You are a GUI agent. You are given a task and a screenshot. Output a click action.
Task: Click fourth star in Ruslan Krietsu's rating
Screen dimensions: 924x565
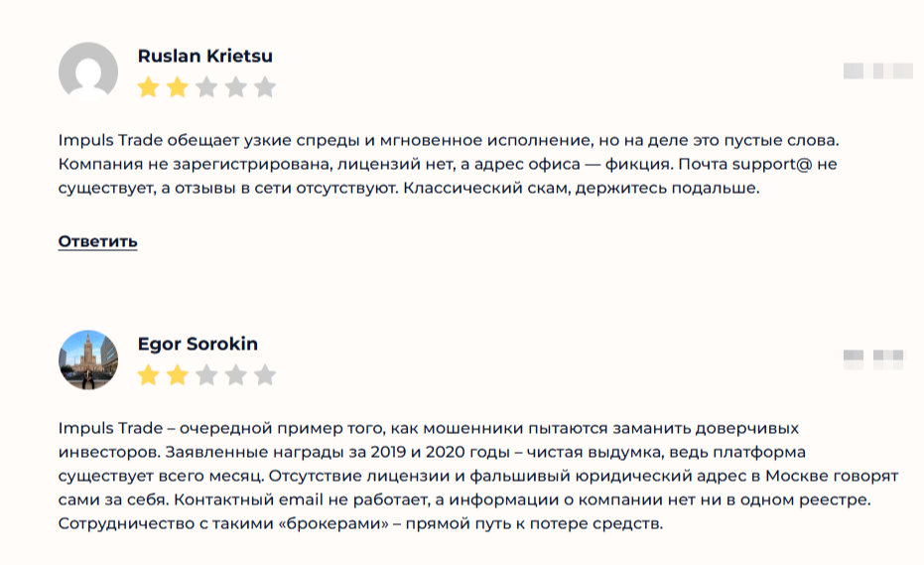235,87
